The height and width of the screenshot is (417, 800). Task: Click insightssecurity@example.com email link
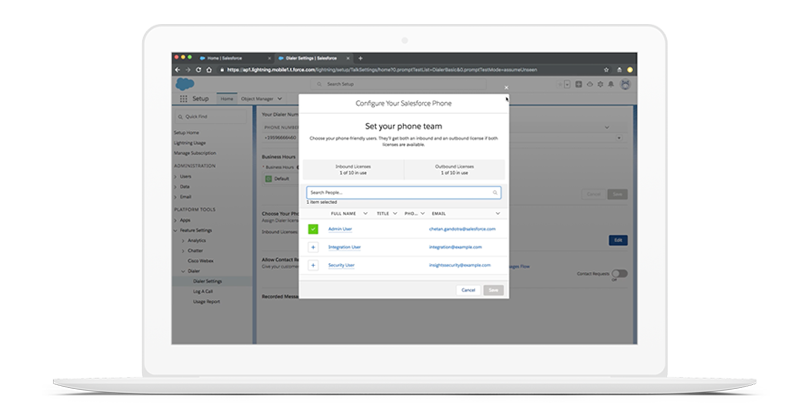coord(460,265)
